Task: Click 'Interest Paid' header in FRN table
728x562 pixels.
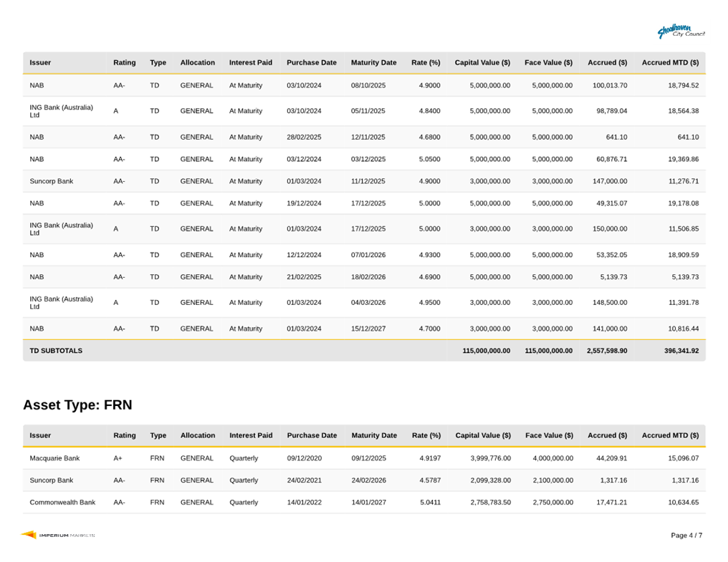Action: [251, 435]
